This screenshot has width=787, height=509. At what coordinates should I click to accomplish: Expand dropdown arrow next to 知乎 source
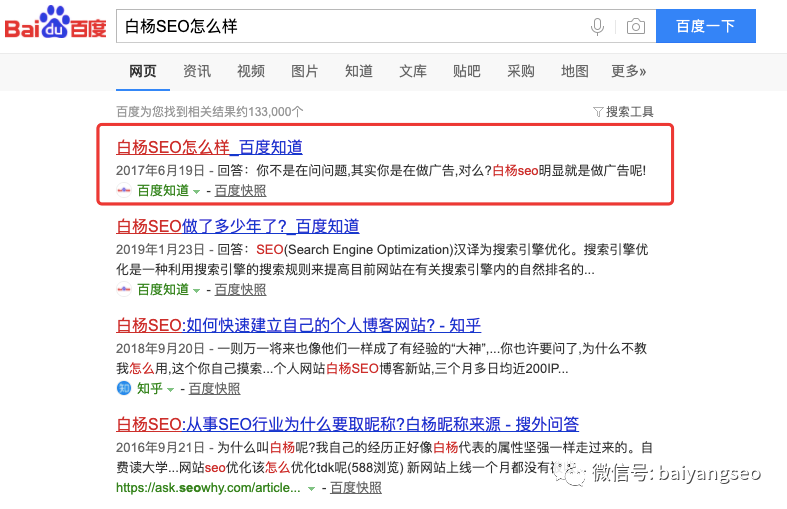[x=170, y=390]
